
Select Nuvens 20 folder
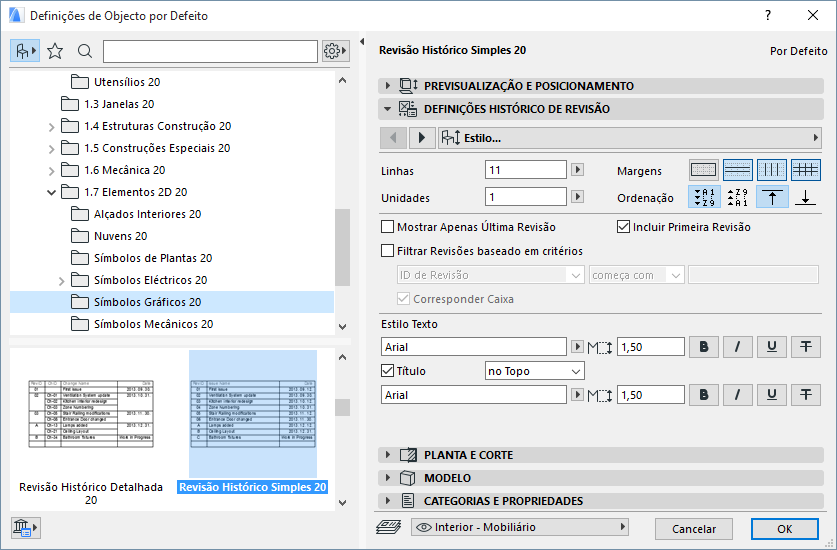coord(121,236)
